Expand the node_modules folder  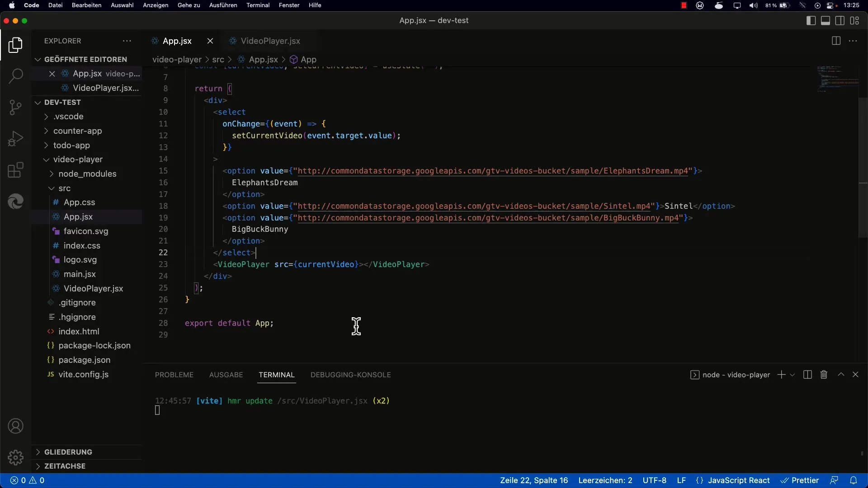pyautogui.click(x=86, y=174)
